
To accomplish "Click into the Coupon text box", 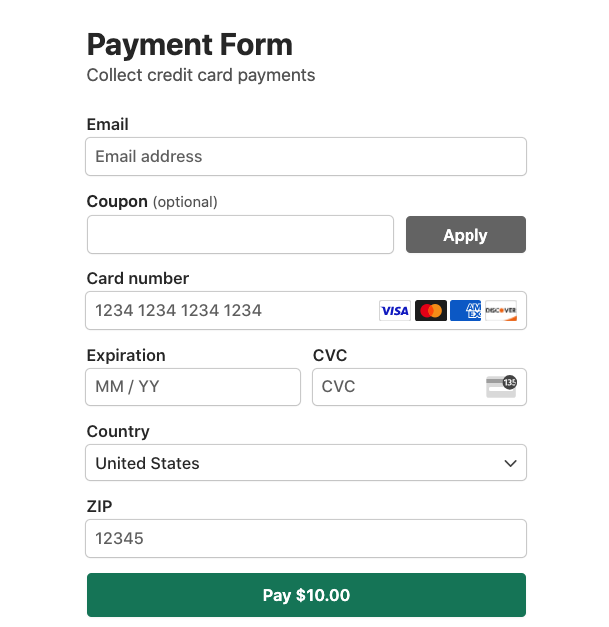I will [240, 235].
